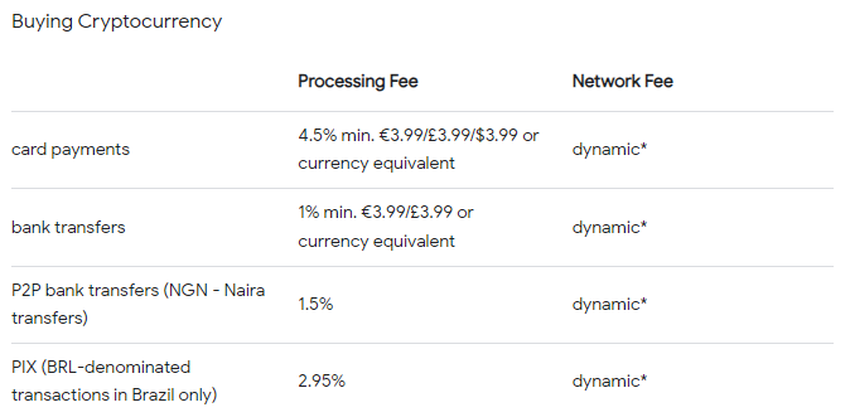Click "dynamic*" network fee for card payments
The height and width of the screenshot is (417, 850).
coord(609,149)
